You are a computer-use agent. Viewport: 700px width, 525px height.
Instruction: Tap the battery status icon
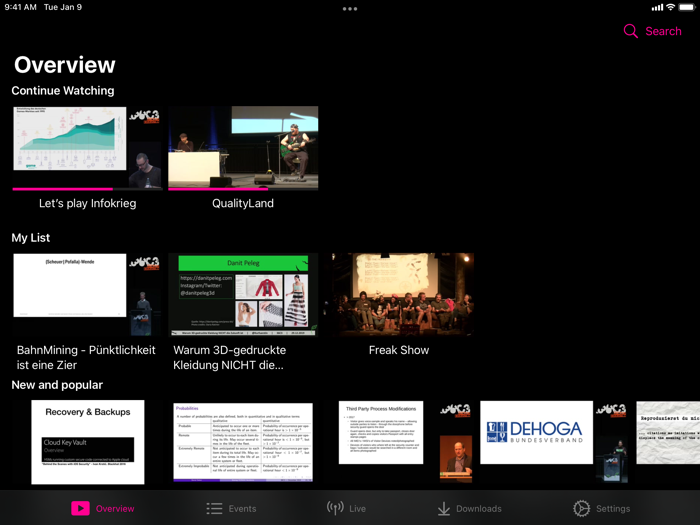click(x=687, y=7)
